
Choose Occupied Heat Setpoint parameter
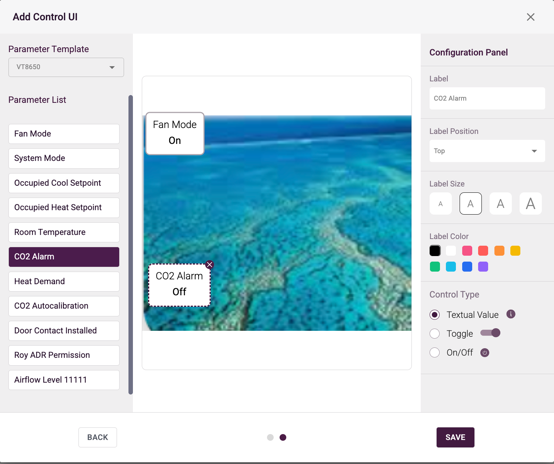pos(64,207)
